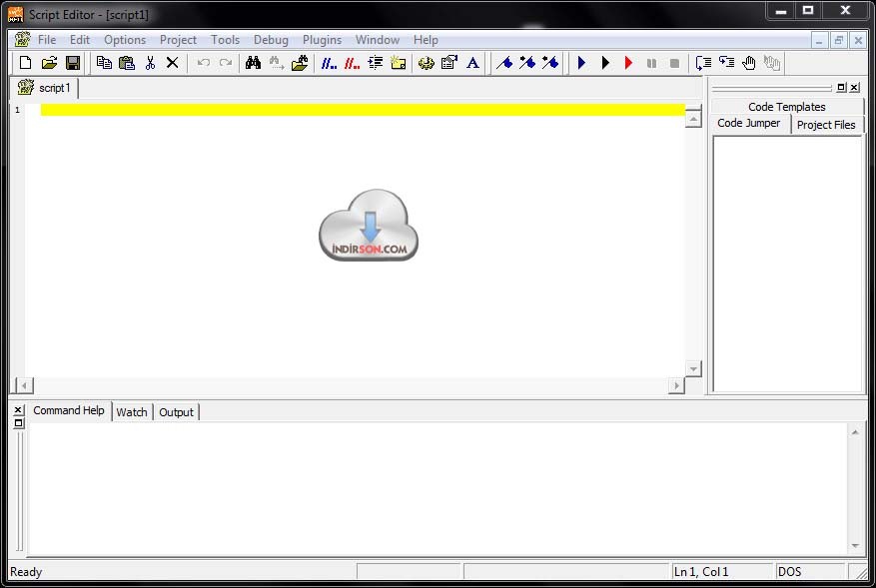
Task: Open the Help menu
Action: pyautogui.click(x=426, y=40)
